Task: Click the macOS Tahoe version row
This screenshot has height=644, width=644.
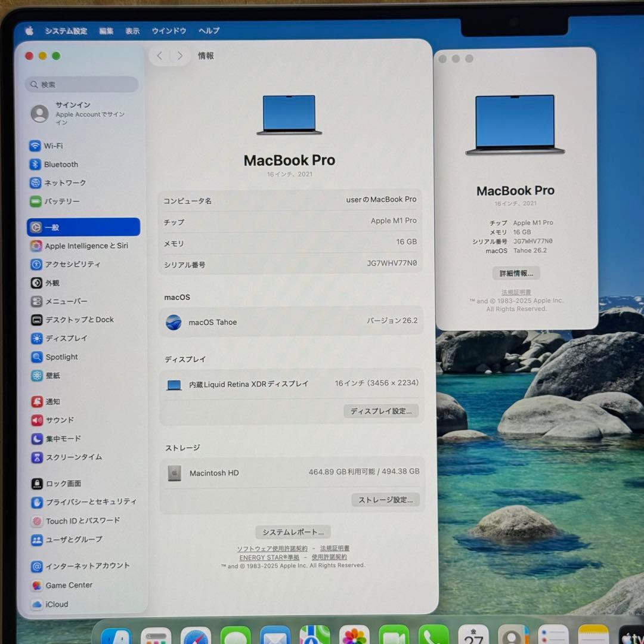Action: point(291,321)
